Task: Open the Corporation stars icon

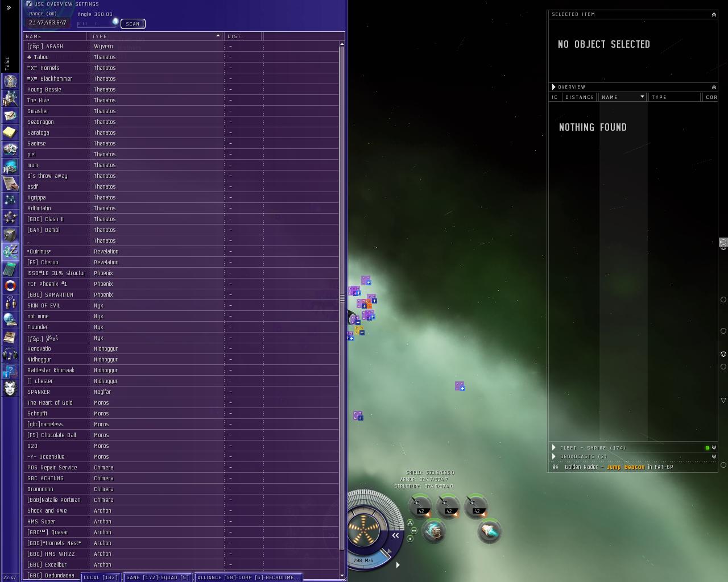Action: pos(10,218)
